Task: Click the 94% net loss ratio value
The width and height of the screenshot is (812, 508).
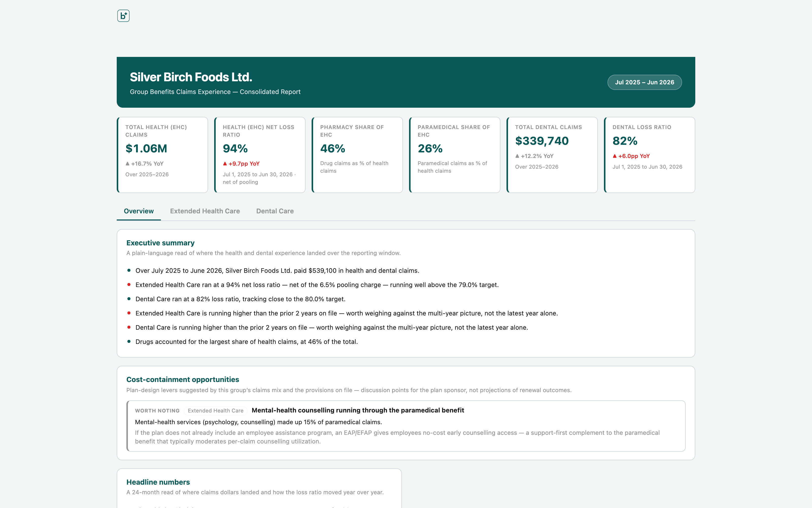Action: point(235,149)
